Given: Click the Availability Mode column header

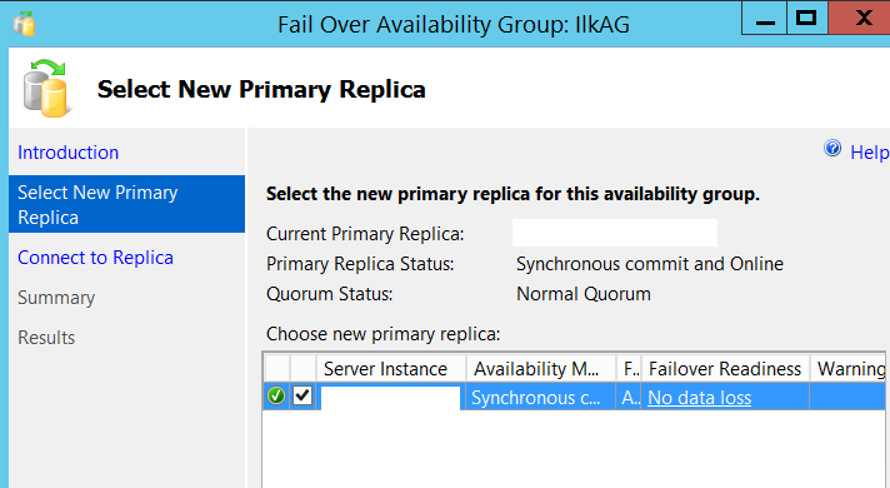Looking at the screenshot, I should coord(541,369).
